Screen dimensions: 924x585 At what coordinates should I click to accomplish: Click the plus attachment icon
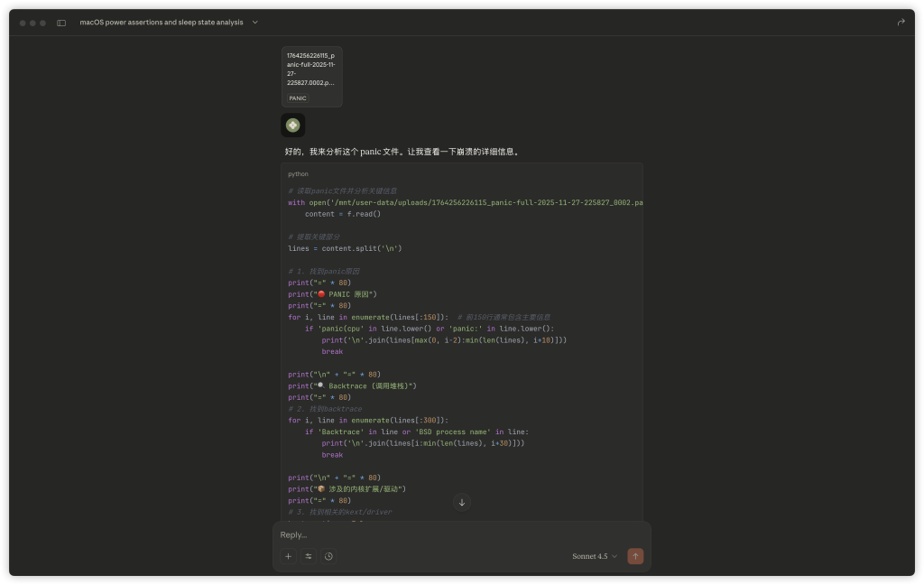[289, 556]
